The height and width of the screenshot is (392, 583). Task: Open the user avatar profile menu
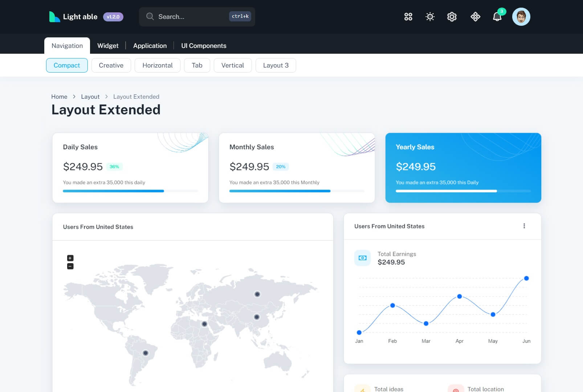point(521,17)
